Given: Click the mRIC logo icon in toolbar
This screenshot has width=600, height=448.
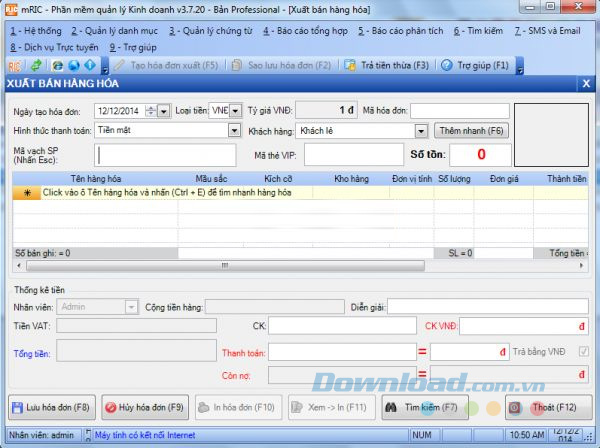Looking at the screenshot, I should [14, 65].
